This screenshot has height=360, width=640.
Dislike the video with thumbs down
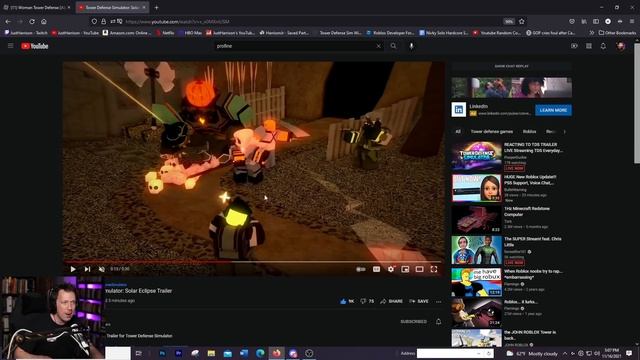click(367, 301)
